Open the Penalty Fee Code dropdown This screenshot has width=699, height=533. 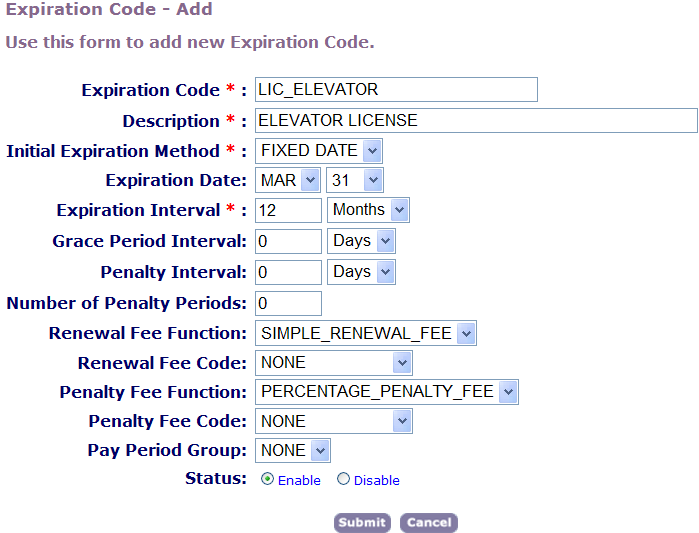(x=334, y=421)
